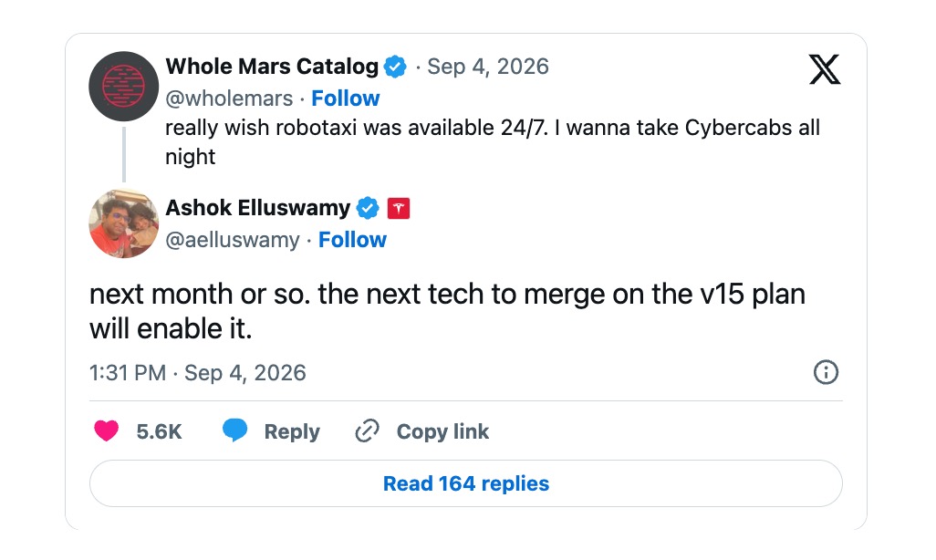
Task: Click the 5.6K likes count
Action: 159,431
